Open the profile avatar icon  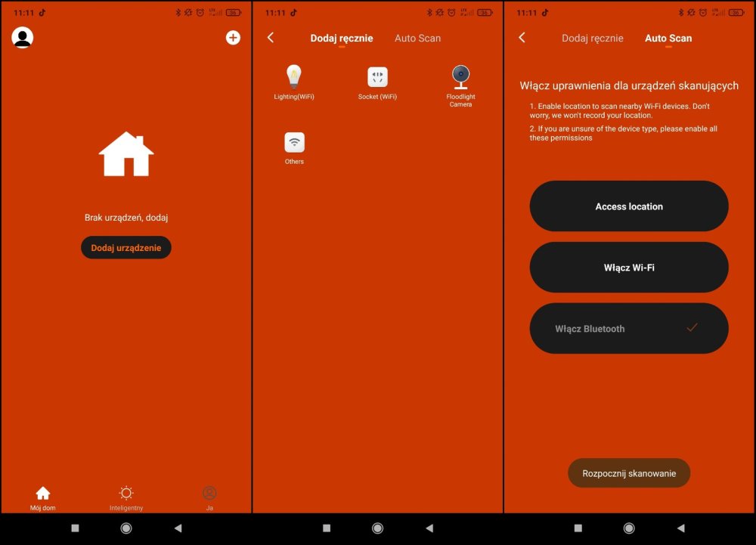[x=23, y=38]
